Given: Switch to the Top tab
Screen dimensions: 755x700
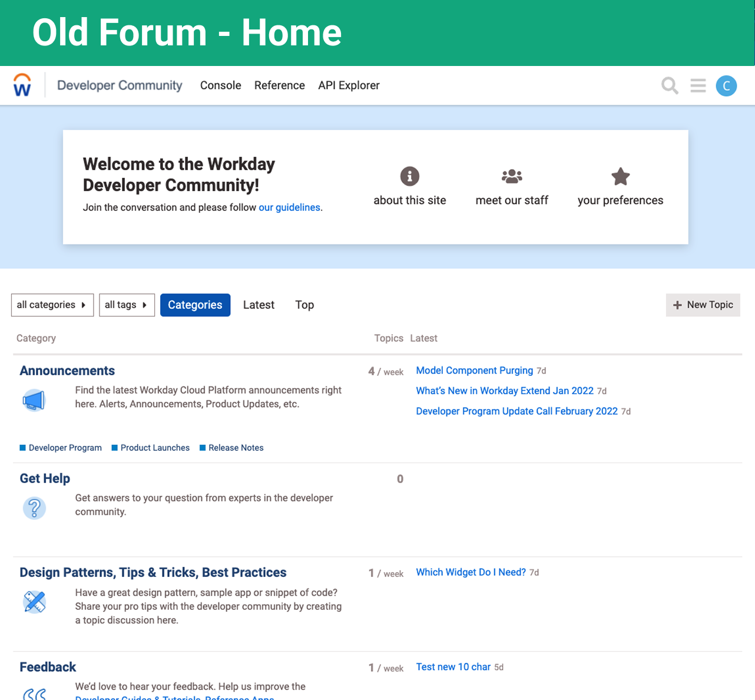Looking at the screenshot, I should (304, 305).
